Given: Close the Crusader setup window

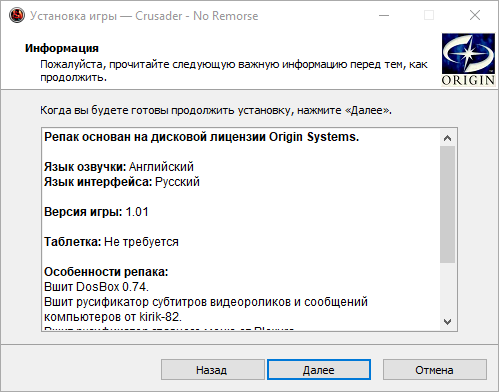Looking at the screenshot, I should (x=475, y=15).
